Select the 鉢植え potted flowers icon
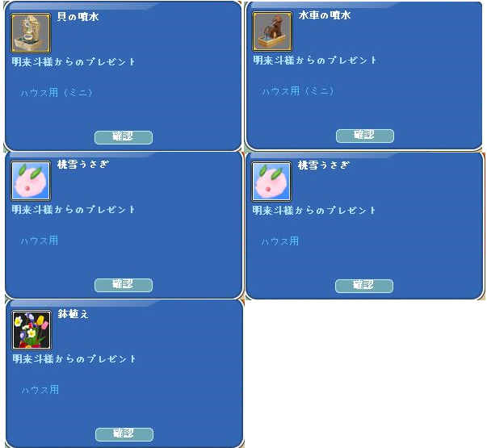 tap(31, 330)
